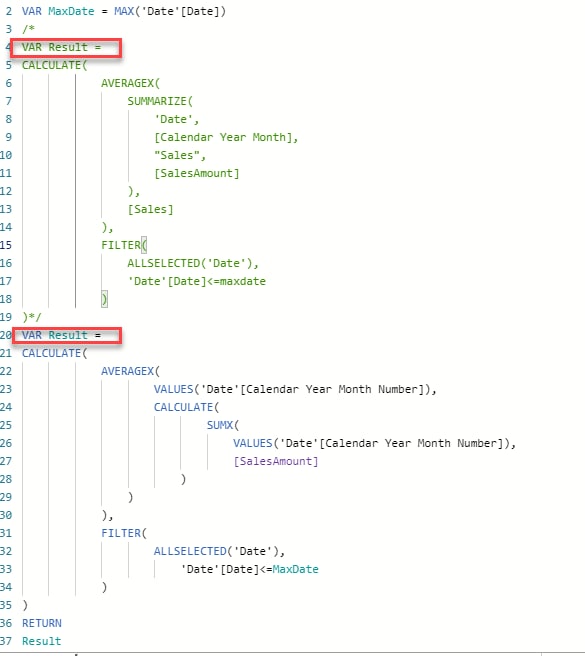The height and width of the screenshot is (656, 585).
Task: Click the commented 'VAR Result =' on line 4
Action: 62,47
